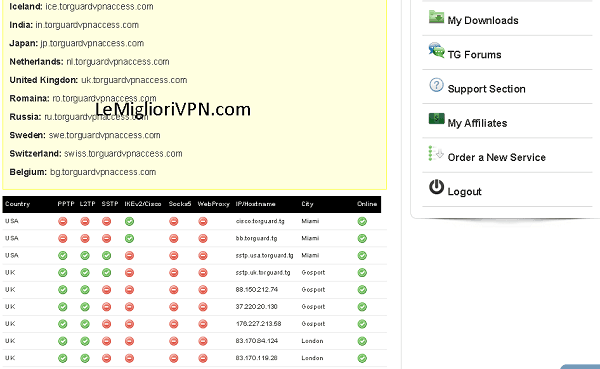Click the Country column header
Screen dimensions: 600x369
click(18, 204)
